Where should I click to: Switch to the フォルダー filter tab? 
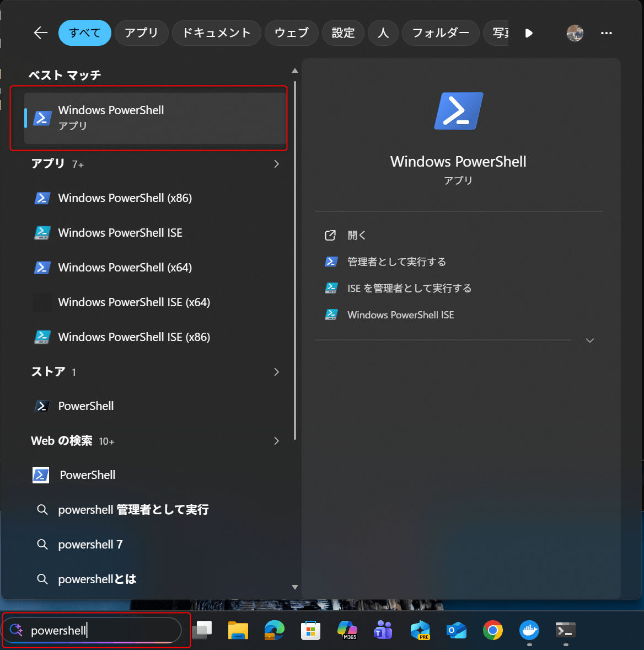click(x=441, y=33)
